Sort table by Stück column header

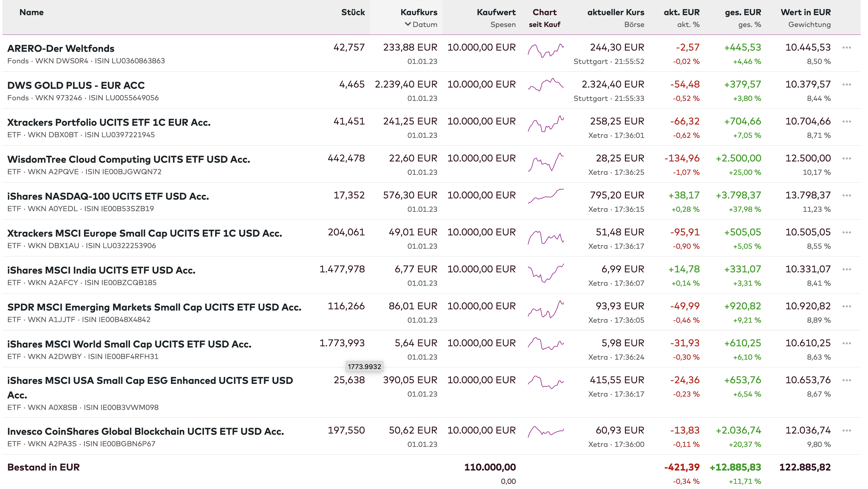(353, 12)
